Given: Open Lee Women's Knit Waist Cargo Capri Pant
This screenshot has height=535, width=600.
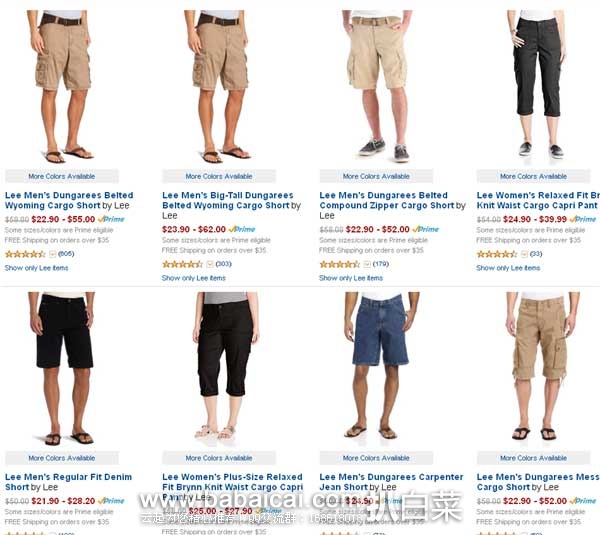Looking at the screenshot, I should tap(538, 200).
